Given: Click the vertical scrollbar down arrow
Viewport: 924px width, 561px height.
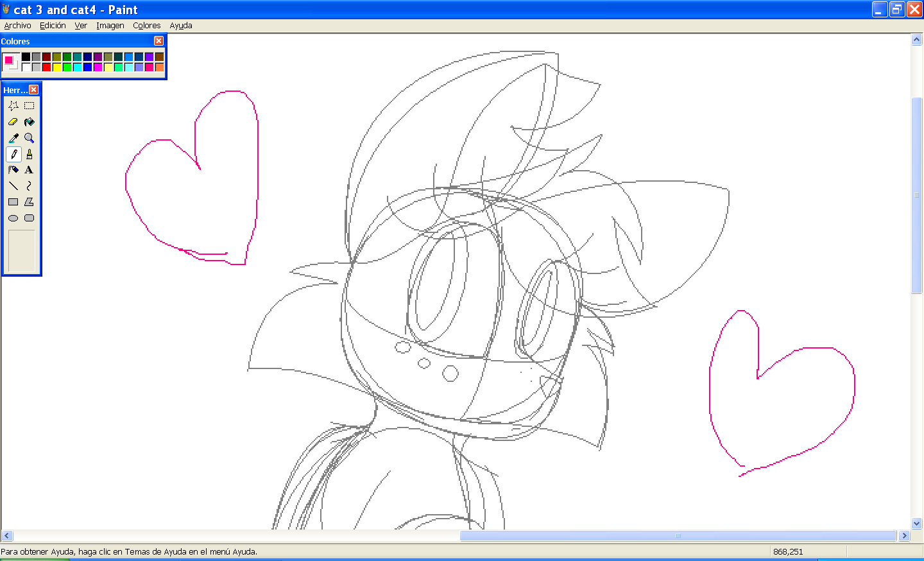Looking at the screenshot, I should tap(917, 523).
